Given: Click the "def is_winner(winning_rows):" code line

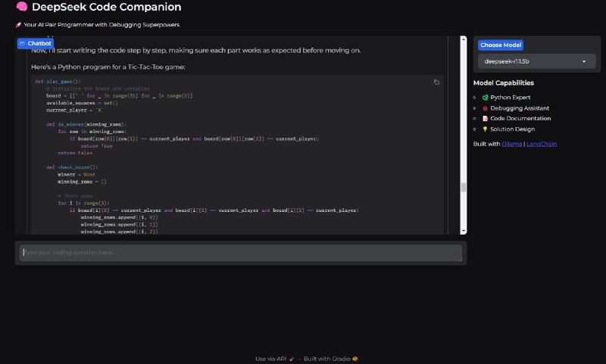Looking at the screenshot, I should click(x=86, y=124).
